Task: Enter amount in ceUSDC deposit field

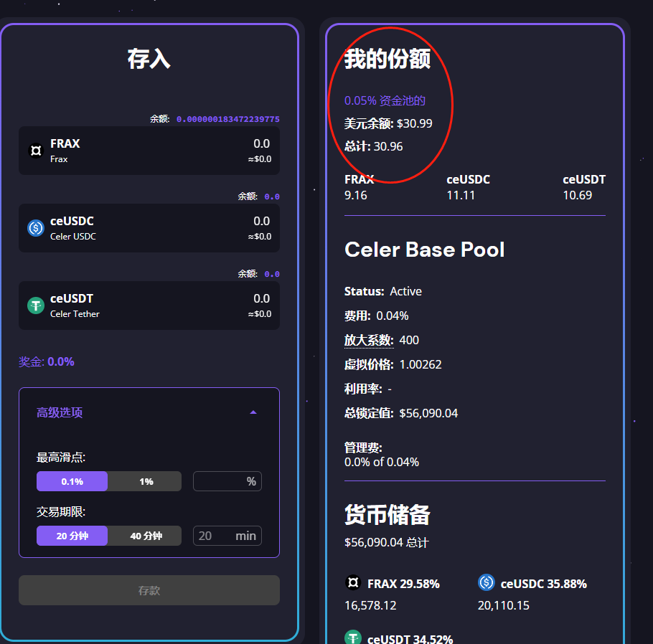Action: click(x=215, y=222)
